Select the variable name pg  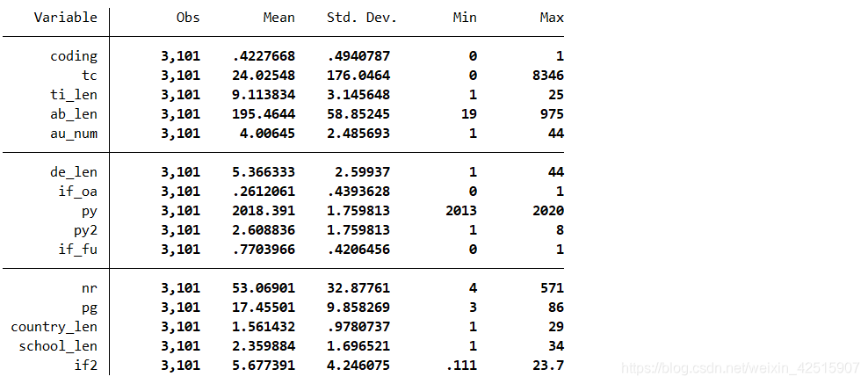coord(89,308)
